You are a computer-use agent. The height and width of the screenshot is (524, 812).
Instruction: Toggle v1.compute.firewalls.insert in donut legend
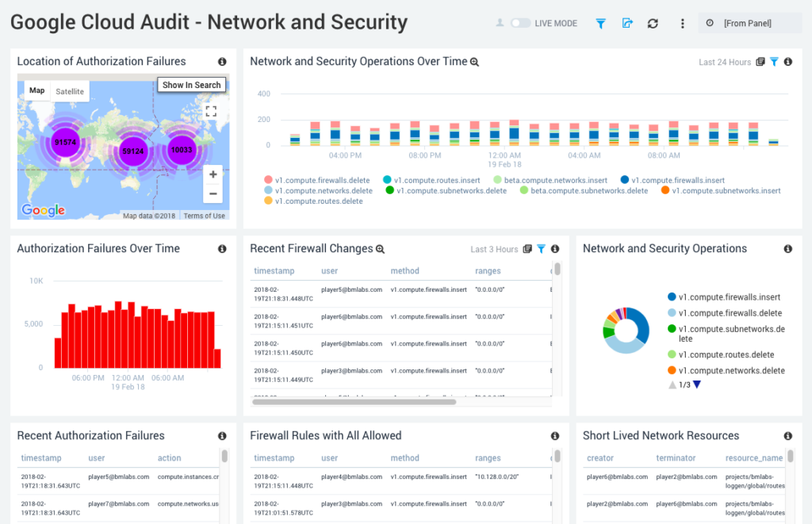(724, 297)
